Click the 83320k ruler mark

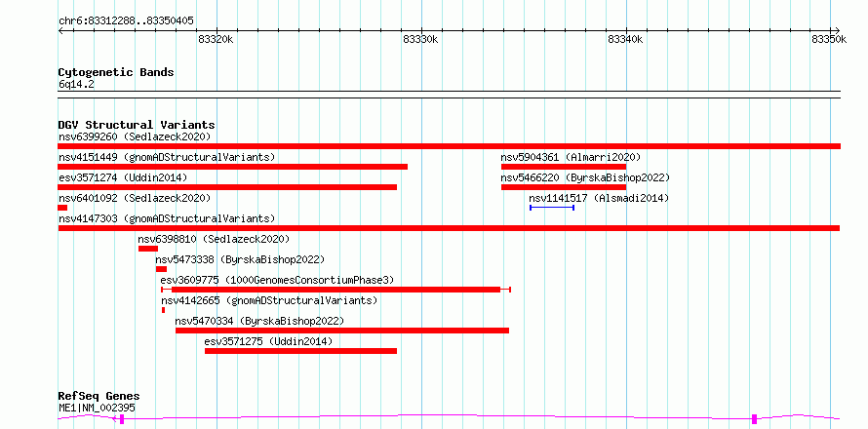click(x=216, y=39)
